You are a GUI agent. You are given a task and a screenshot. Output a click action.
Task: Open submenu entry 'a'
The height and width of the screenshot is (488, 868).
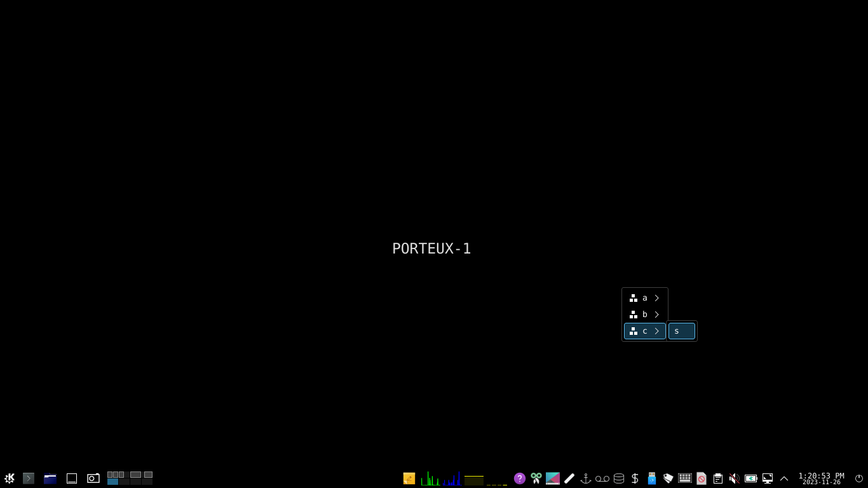[x=645, y=298]
